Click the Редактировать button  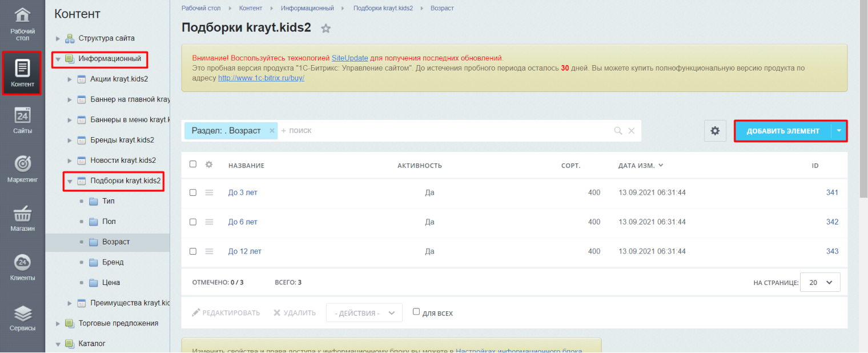click(226, 313)
